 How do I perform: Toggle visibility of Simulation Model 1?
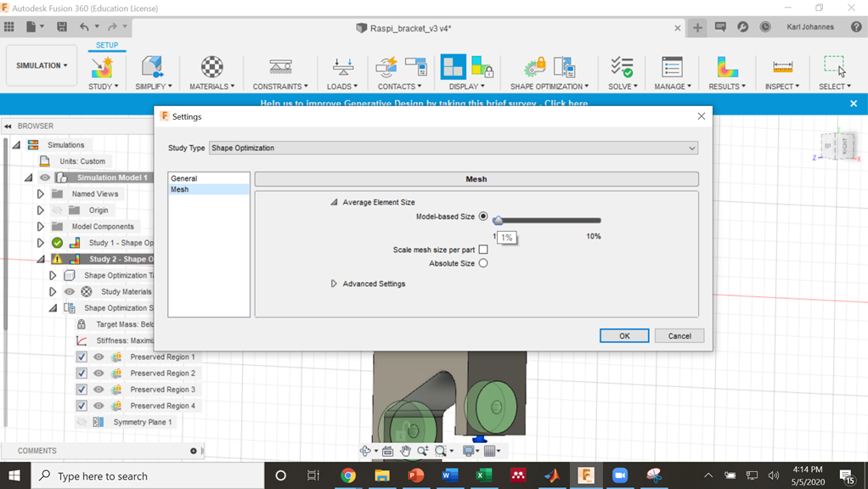[45, 177]
